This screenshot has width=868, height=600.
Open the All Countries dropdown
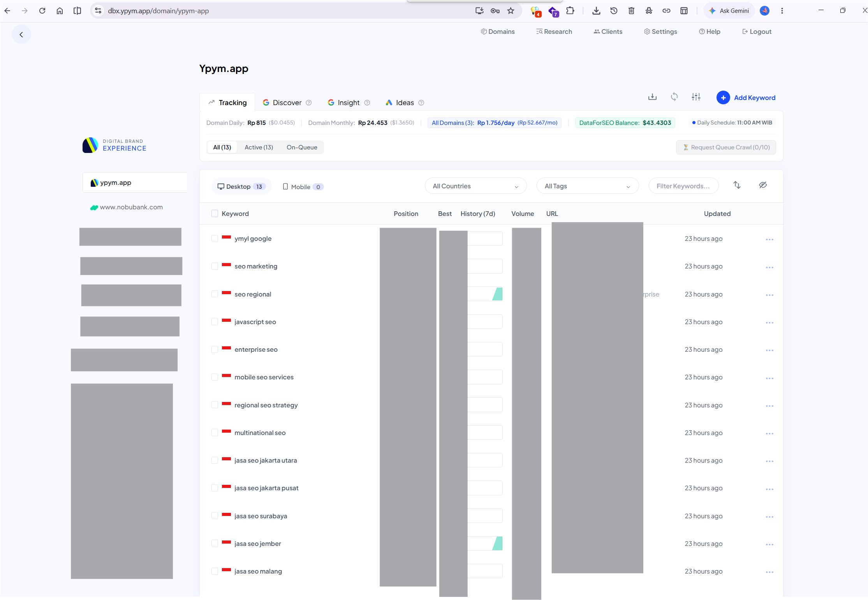coord(475,186)
